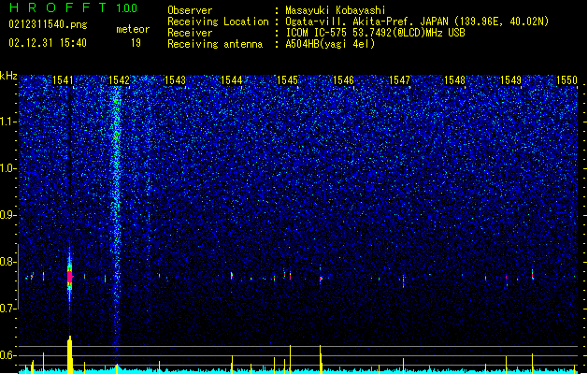Click the 0.7 kHz axis label
The width and height of the screenshot is (588, 374).
tap(8, 309)
